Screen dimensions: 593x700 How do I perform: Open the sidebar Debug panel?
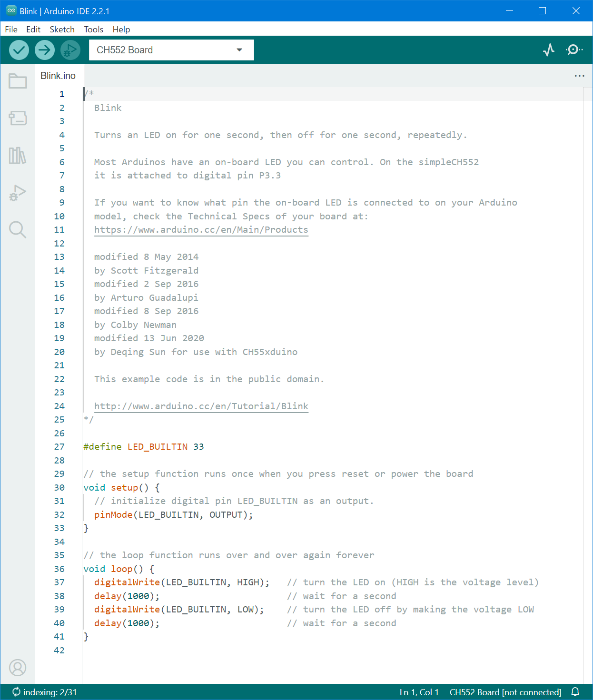click(18, 193)
